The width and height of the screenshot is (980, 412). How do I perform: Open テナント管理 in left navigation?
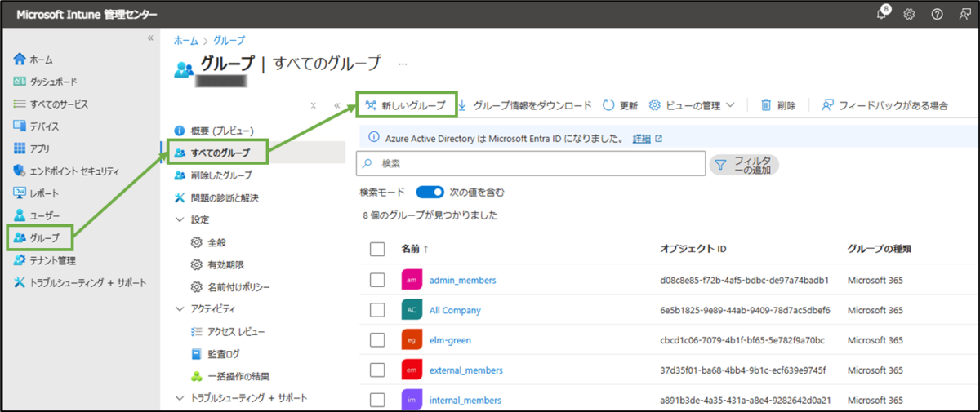[45, 260]
